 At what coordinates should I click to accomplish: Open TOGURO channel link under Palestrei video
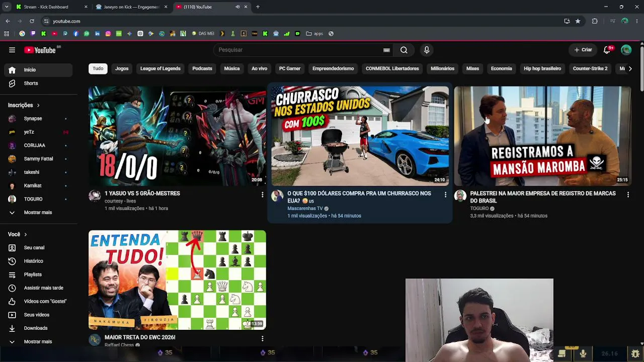[479, 209]
